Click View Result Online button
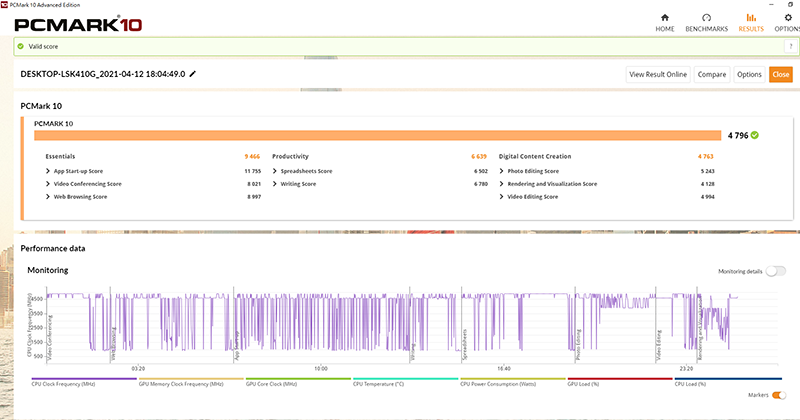 [x=658, y=75]
